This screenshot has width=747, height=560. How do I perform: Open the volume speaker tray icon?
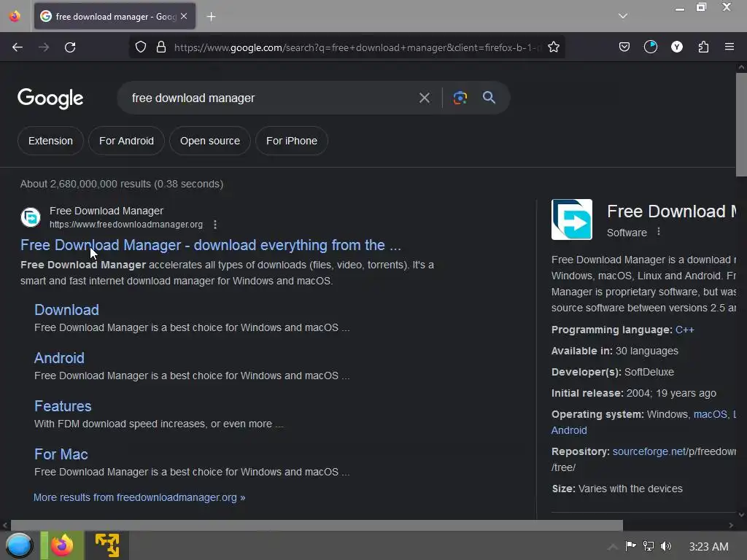click(x=666, y=546)
